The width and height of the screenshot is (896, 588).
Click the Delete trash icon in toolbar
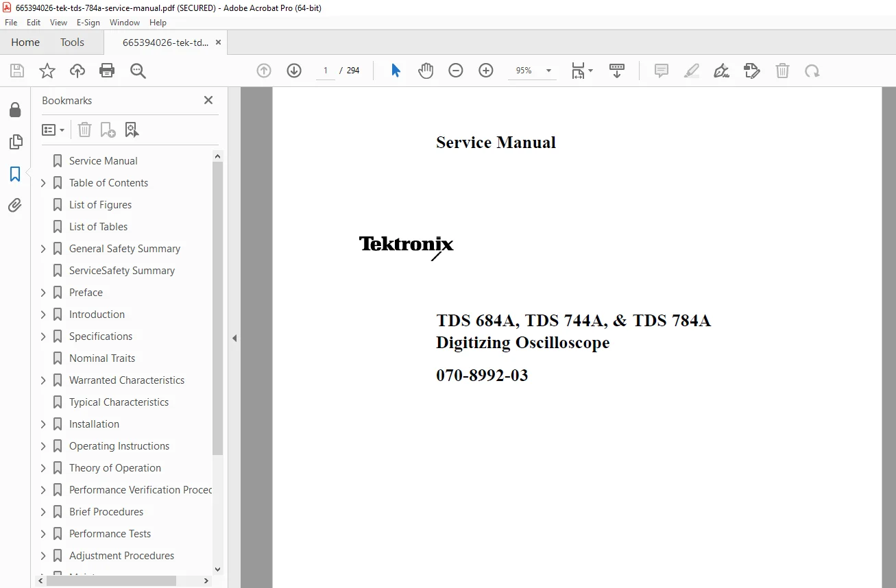(782, 71)
